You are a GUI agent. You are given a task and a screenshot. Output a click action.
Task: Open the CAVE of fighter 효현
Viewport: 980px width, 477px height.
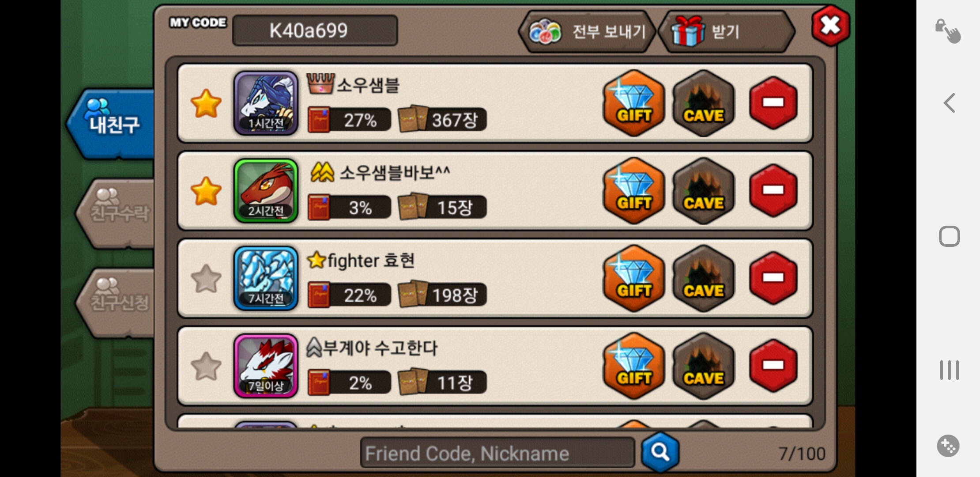click(703, 278)
